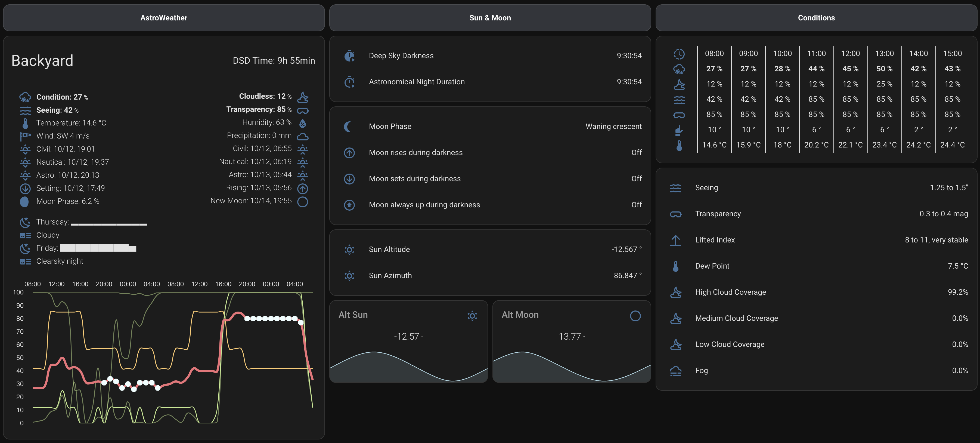The width and height of the screenshot is (980, 443).
Task: Click the Wind flag icon in Backyard card
Action: click(x=25, y=136)
